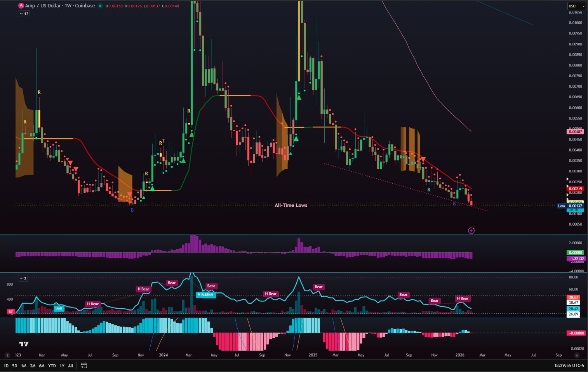Click the pink -0.00000 histogram value label
Viewport: 588px width, 372px height.
click(x=575, y=333)
